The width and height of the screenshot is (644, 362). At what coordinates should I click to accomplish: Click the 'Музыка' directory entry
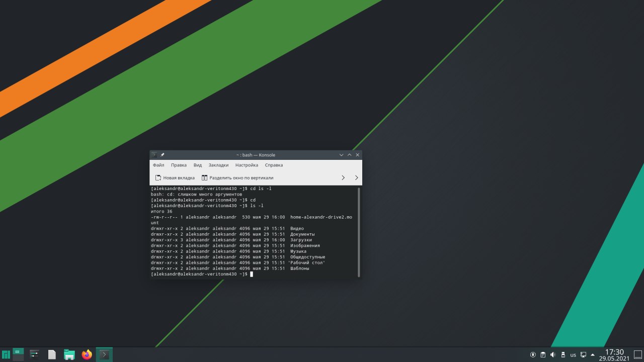click(x=298, y=251)
